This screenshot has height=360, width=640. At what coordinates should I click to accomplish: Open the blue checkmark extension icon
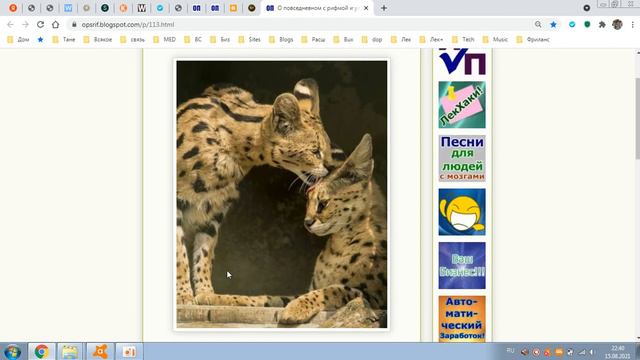[572, 24]
